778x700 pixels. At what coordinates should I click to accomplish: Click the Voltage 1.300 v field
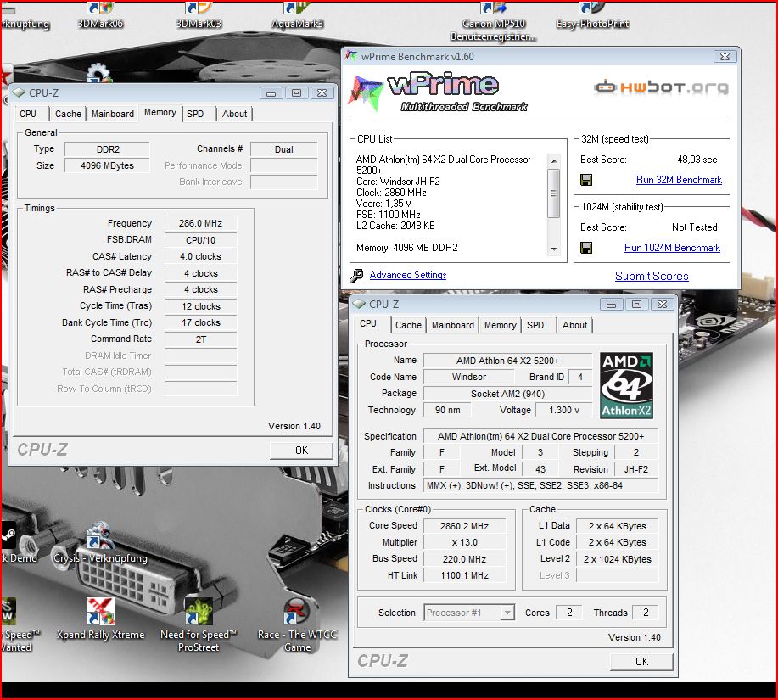(563, 410)
